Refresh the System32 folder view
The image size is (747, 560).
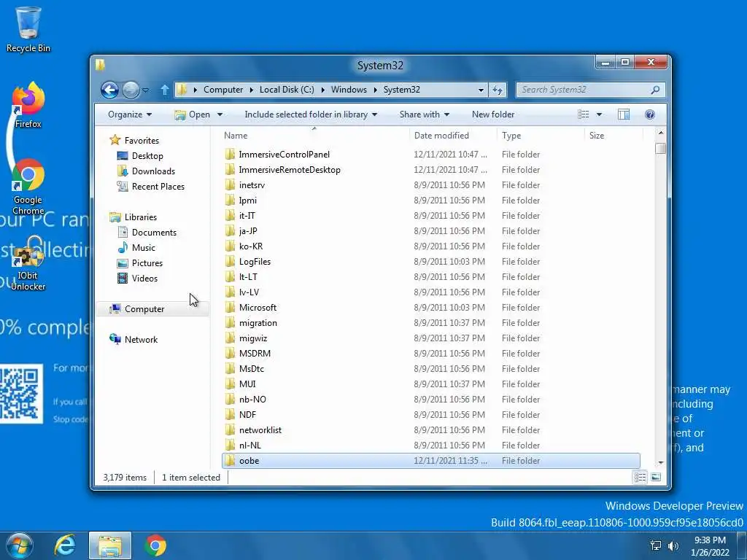(498, 90)
